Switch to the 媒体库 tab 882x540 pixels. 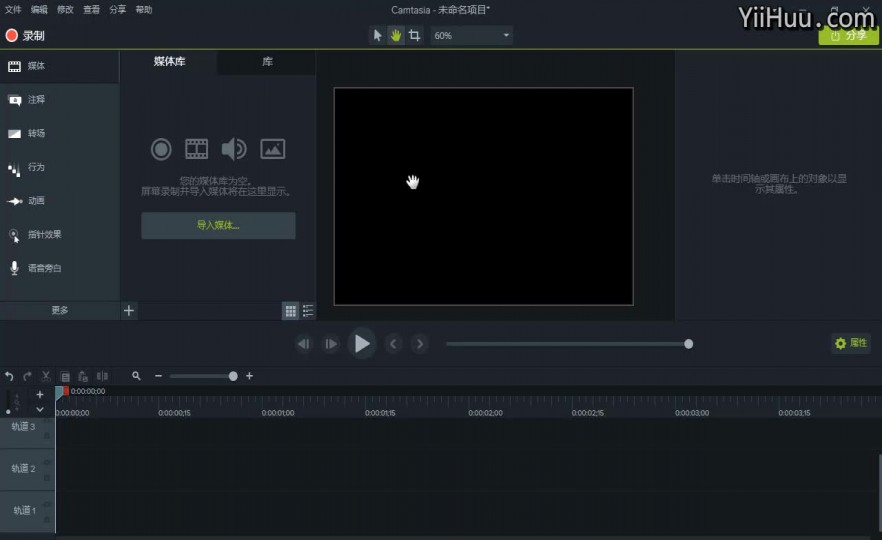pos(169,61)
